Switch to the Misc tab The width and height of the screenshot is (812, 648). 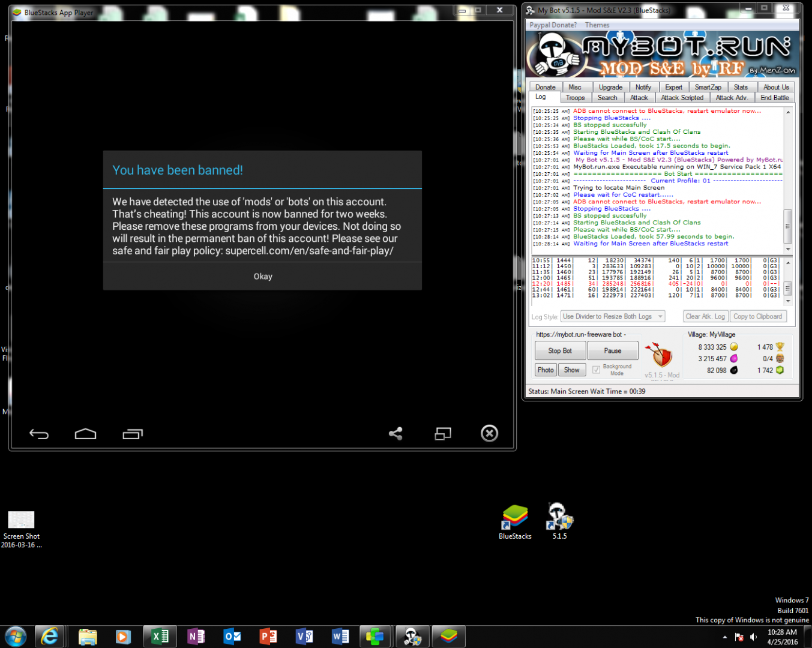575,87
